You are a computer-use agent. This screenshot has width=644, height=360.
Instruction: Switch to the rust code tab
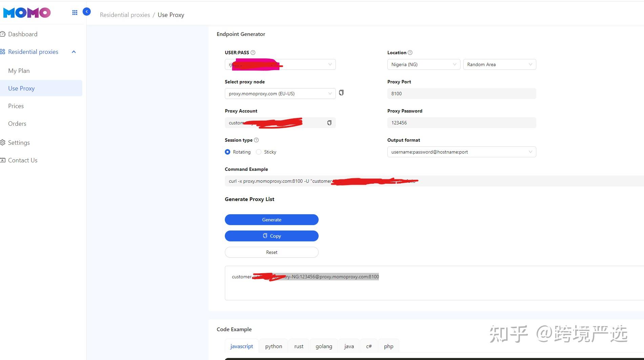click(299, 346)
